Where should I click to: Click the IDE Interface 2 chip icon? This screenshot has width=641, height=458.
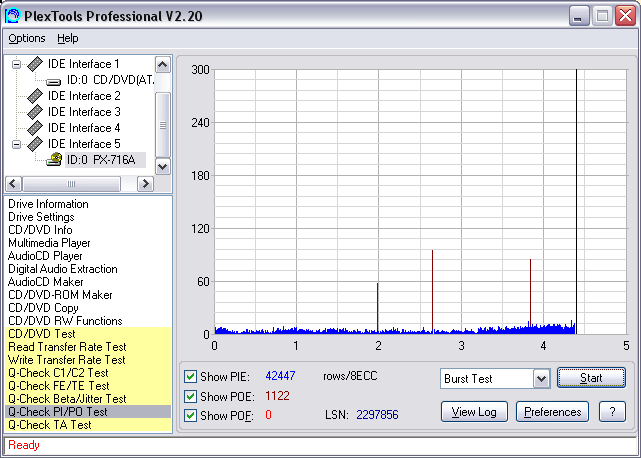(x=35, y=96)
